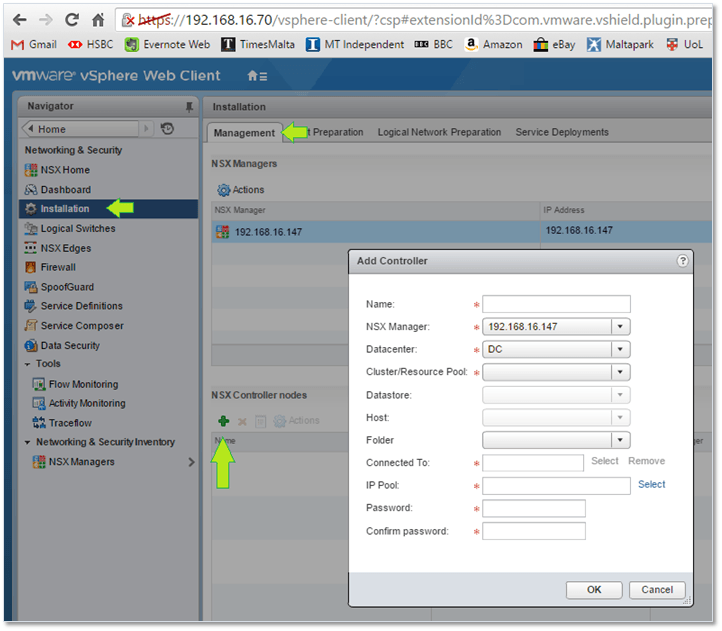Image resolution: width=722 pixels, height=631 pixels.
Task: Open the Evernote Web bookmark
Action: point(168,45)
